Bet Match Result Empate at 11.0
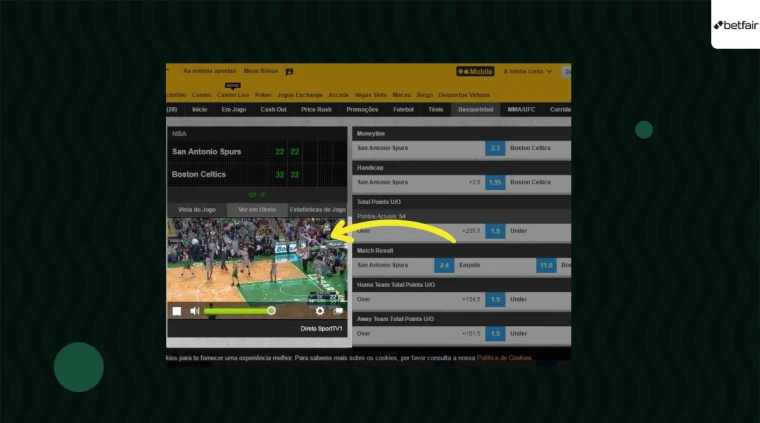Viewport: 760px width, 423px height. [546, 266]
